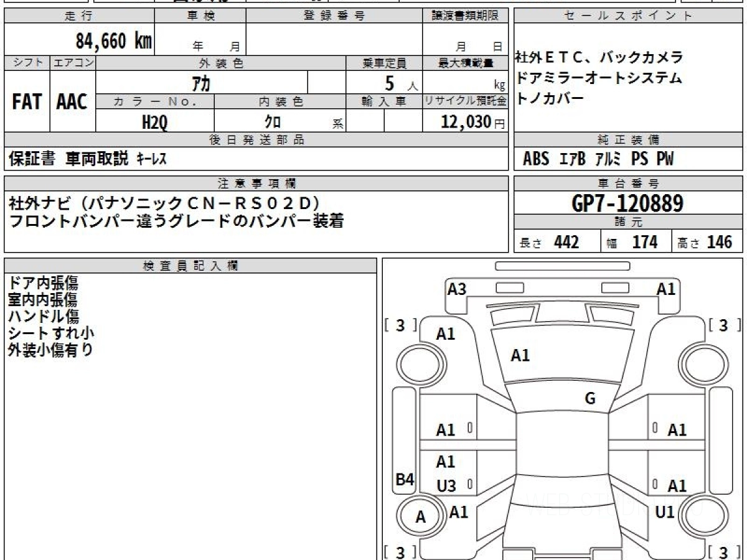The height and width of the screenshot is (560, 747).
Task: Click the seating capacity value 5 人
Action: pos(402,82)
